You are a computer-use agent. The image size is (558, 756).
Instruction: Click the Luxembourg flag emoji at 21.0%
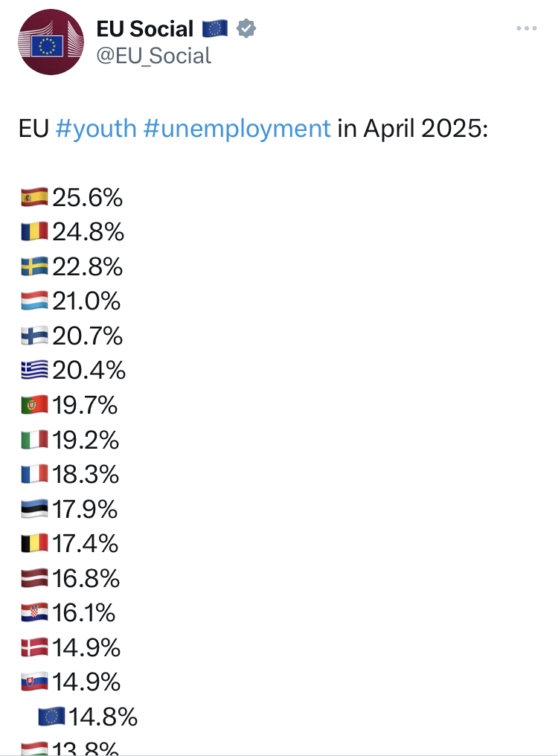click(35, 301)
